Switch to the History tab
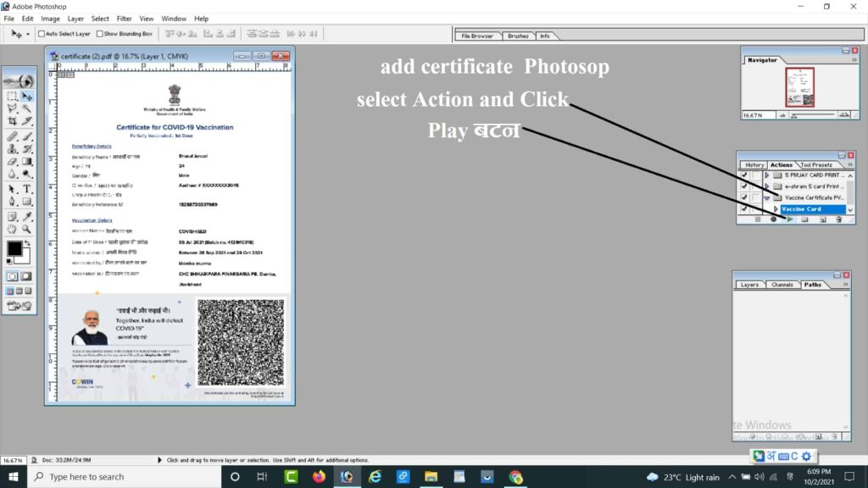This screenshot has height=488, width=868. (x=754, y=165)
